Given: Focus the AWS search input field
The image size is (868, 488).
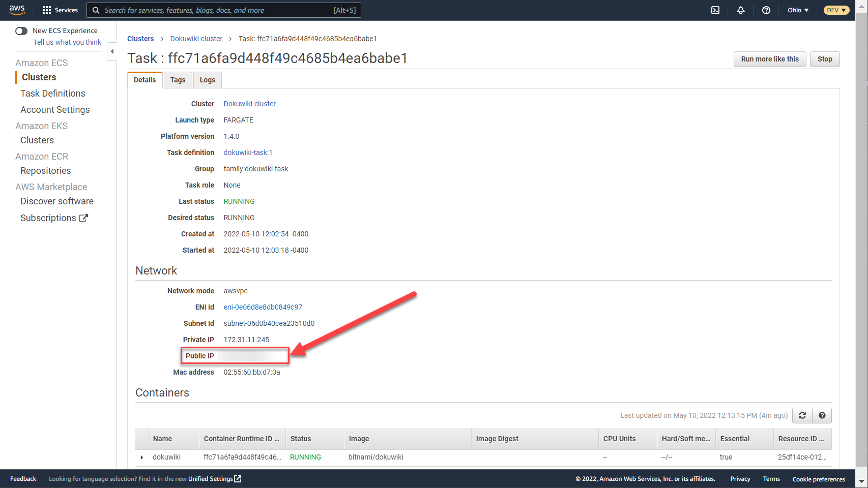Looking at the screenshot, I should pos(224,10).
